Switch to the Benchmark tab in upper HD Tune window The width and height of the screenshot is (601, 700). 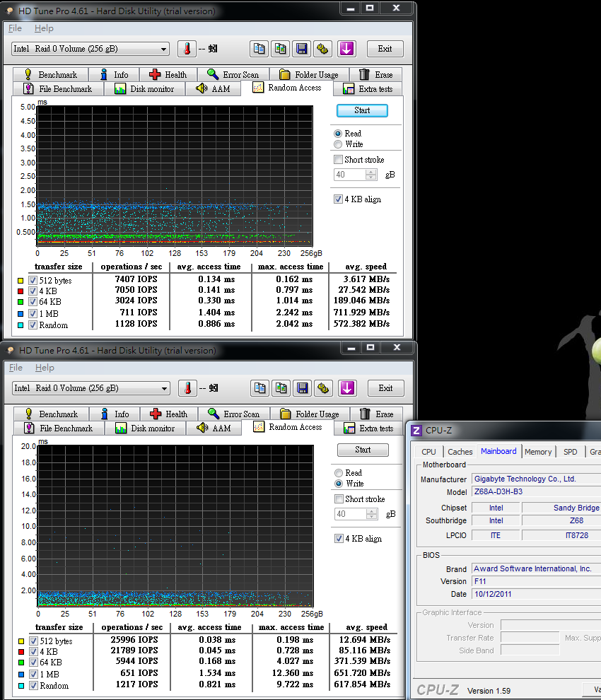click(51, 74)
